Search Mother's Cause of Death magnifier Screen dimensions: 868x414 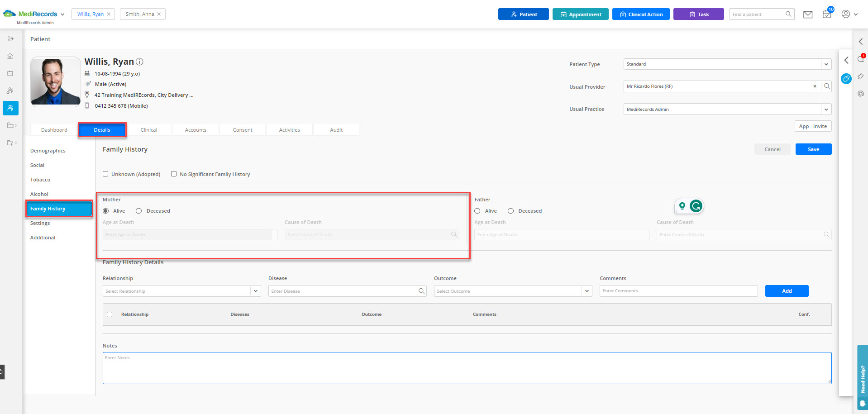454,234
